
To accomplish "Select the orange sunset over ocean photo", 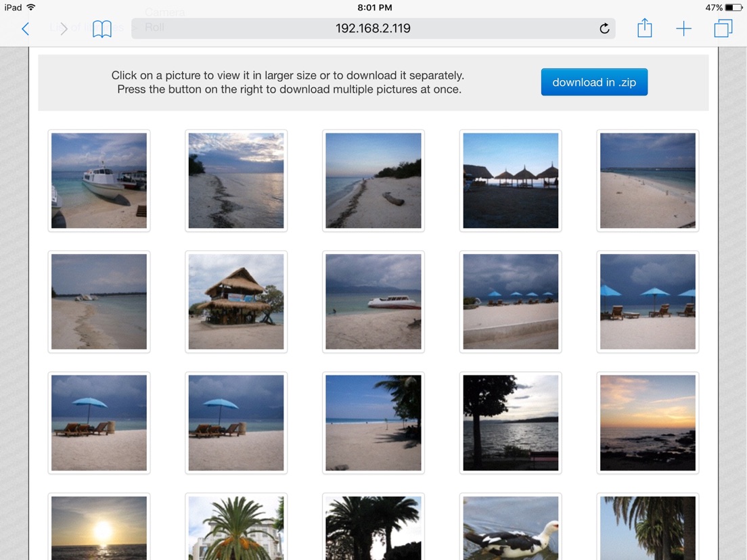I will (647, 422).
